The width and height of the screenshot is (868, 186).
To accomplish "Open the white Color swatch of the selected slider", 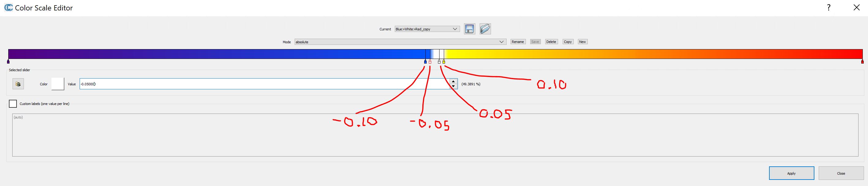I will coord(58,84).
